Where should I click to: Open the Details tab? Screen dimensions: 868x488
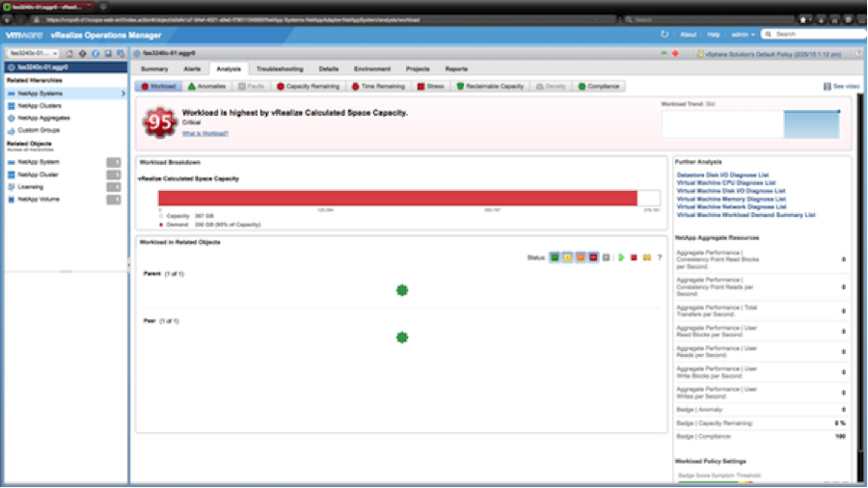[x=328, y=69]
